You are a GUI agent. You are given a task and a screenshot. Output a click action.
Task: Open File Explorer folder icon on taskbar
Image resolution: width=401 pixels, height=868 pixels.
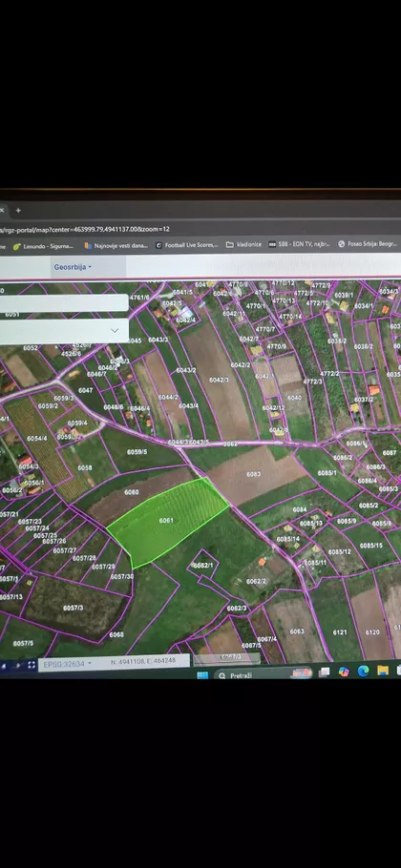[383, 671]
